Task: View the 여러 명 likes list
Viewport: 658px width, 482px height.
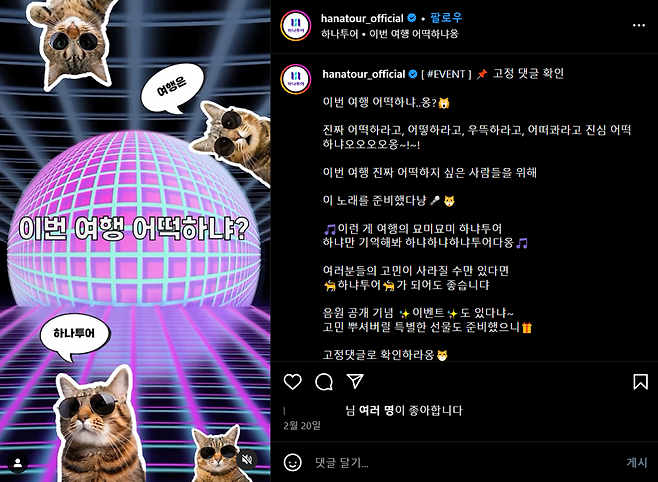Action: point(376,410)
